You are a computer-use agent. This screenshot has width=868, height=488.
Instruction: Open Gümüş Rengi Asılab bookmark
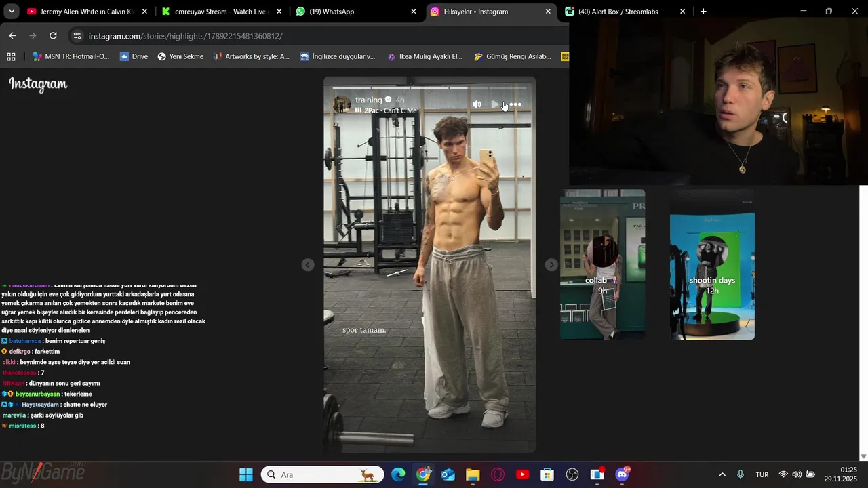click(x=512, y=56)
